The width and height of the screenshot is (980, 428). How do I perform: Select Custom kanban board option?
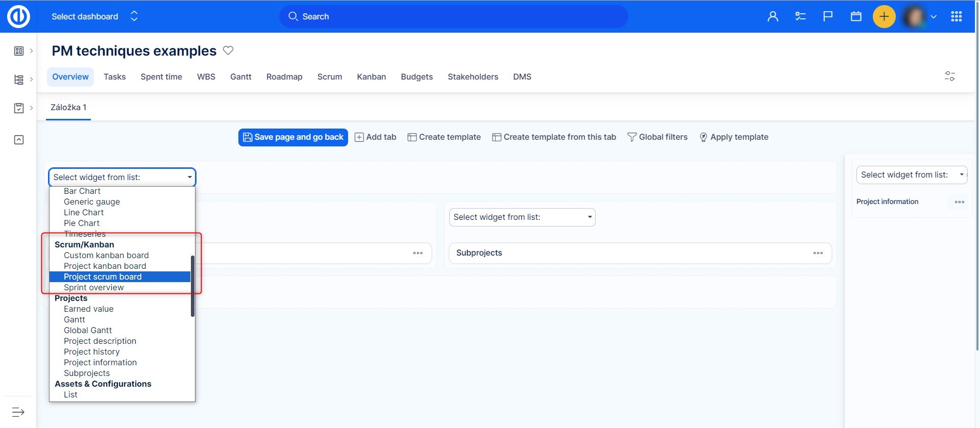(106, 256)
